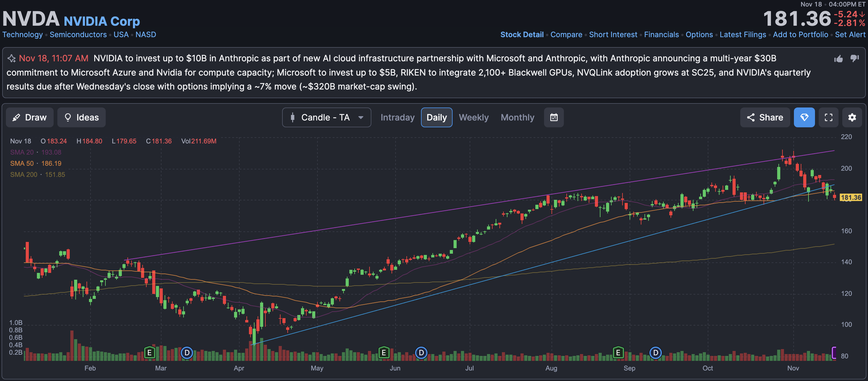Switch to Intraday timeframe
This screenshot has height=381, width=868.
[397, 117]
